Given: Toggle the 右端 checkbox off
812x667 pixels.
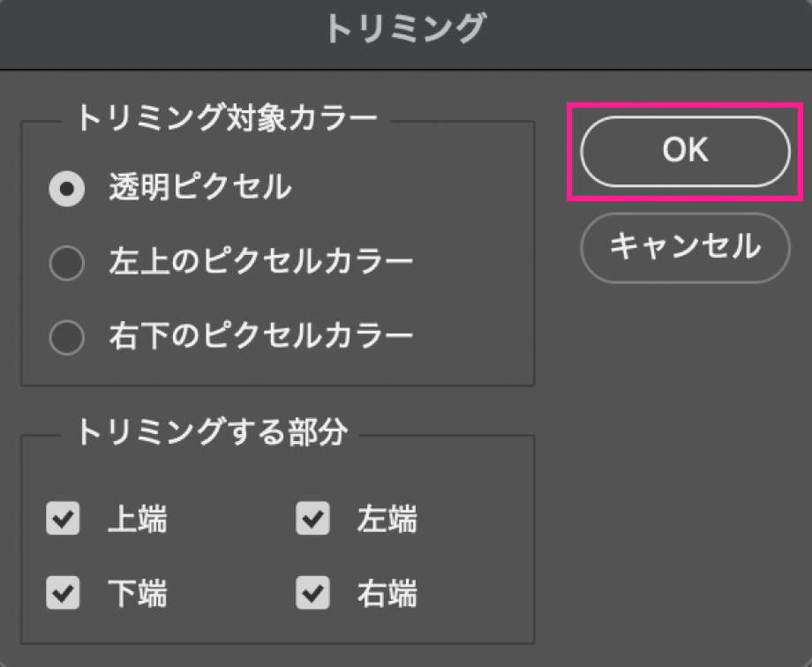Looking at the screenshot, I should tap(312, 593).
